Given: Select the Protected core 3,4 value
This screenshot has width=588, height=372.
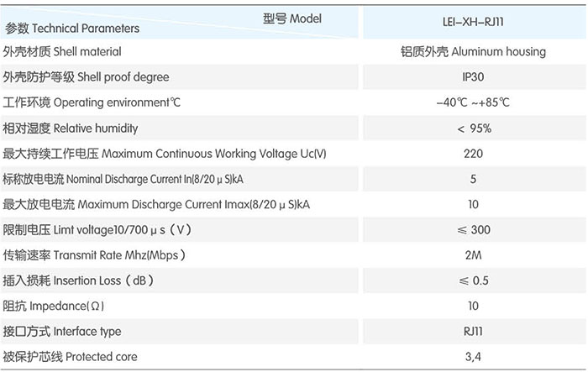Looking at the screenshot, I should [x=473, y=357].
